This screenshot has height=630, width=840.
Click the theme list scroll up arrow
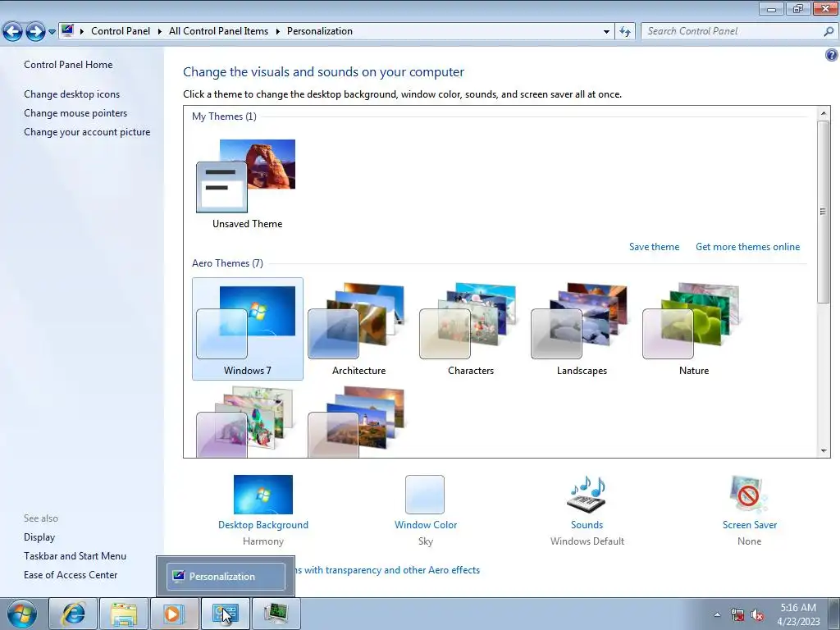tap(824, 113)
